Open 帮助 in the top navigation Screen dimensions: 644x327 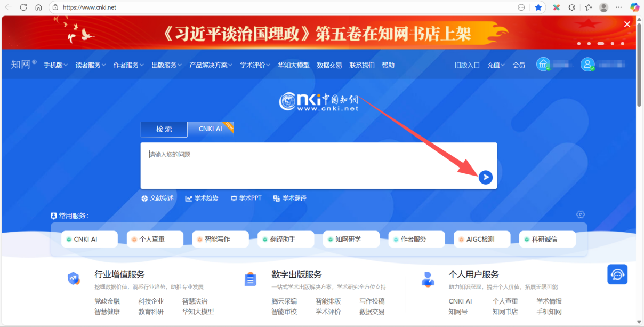point(388,65)
